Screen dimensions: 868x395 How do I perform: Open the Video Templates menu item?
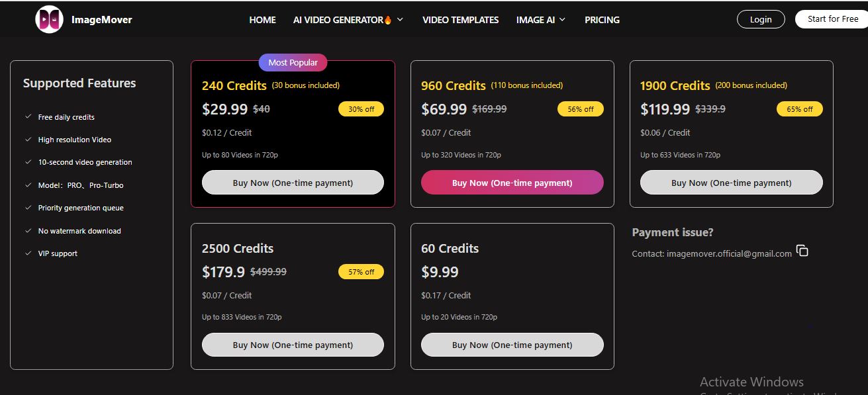click(460, 20)
